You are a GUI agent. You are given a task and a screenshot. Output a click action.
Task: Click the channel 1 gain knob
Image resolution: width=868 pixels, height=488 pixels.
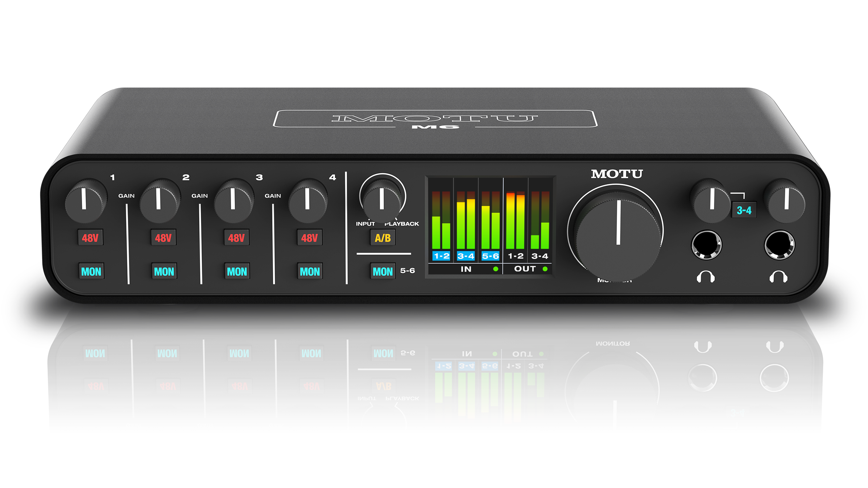pos(86,201)
